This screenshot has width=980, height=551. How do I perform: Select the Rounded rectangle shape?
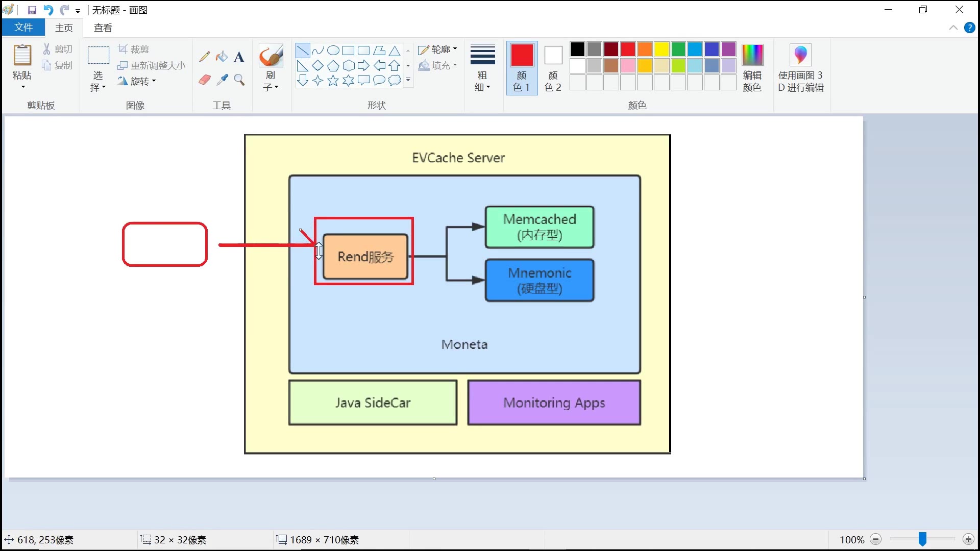coord(364,51)
